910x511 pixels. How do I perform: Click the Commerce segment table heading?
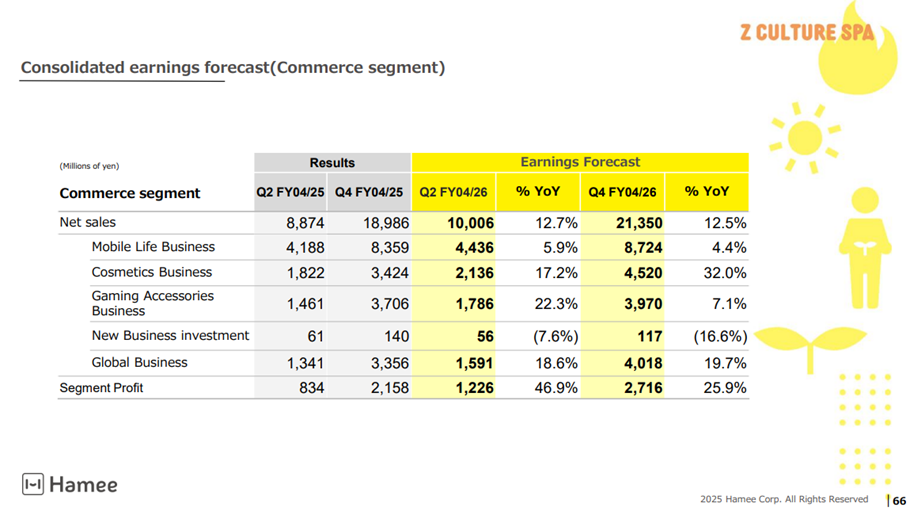130,193
